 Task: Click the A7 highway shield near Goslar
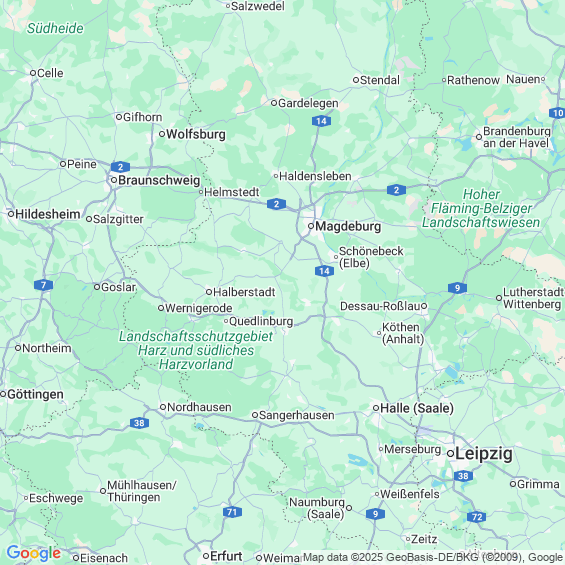(44, 285)
